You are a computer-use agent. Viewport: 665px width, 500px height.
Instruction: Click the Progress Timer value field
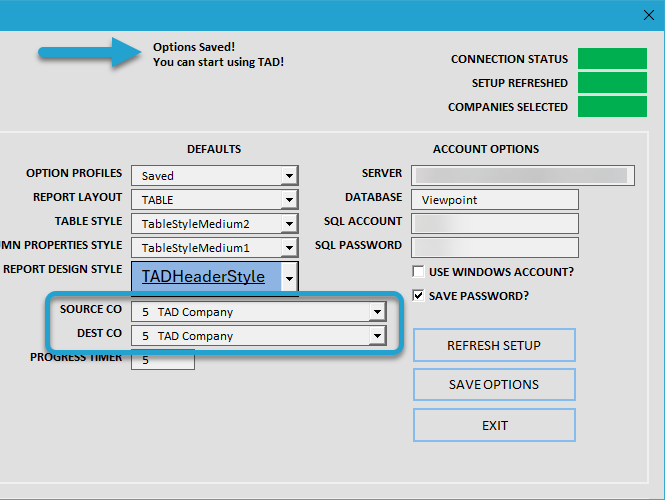tap(163, 360)
